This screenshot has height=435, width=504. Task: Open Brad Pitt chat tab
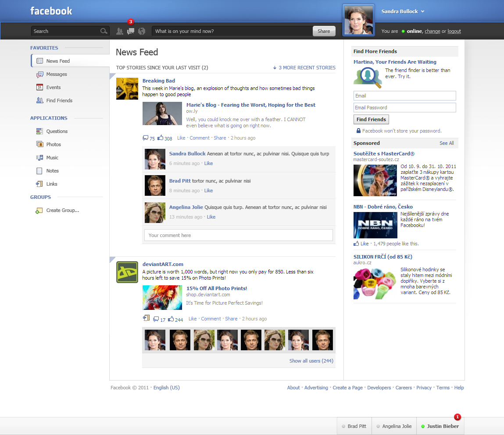coord(354,426)
